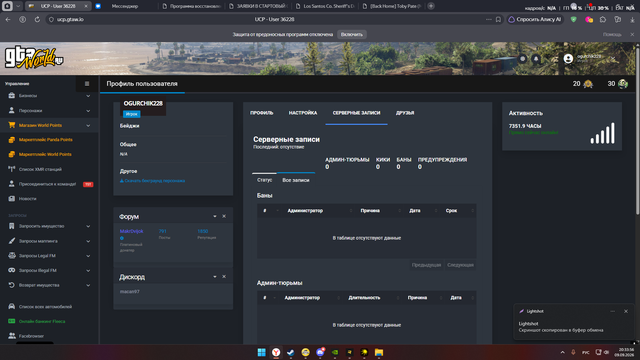Open the Fleeca online banking icon
Image resolution: width=640 pixels, height=360 pixels.
pos(11,321)
